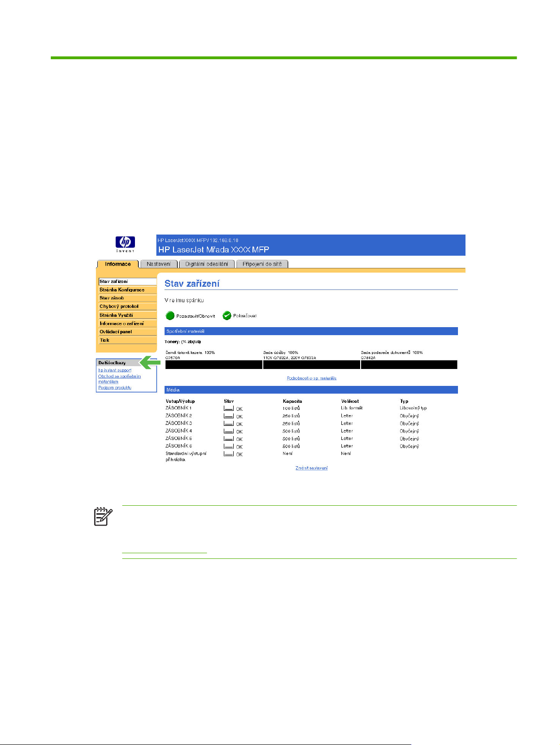Click the Stav zařízení page heading
The height and width of the screenshot is (745, 560).
coord(192,283)
